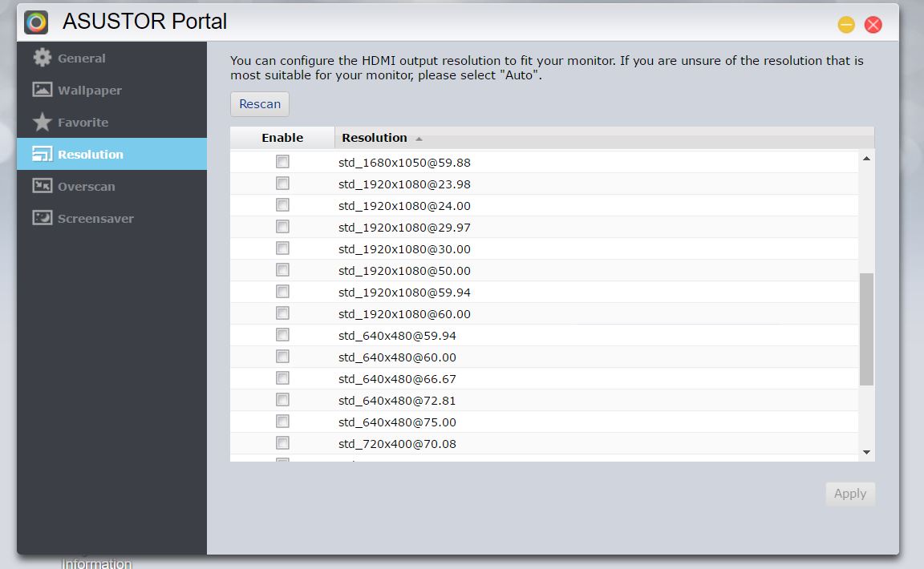Toggle std_720x400@70.08 checkbox
This screenshot has height=569, width=924.
point(283,443)
